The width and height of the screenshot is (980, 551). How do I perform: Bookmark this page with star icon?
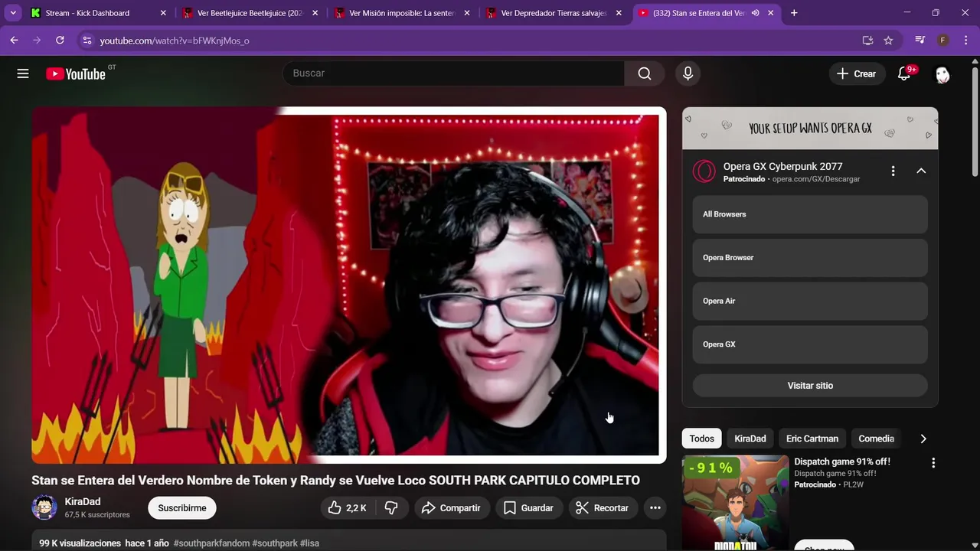pos(888,40)
